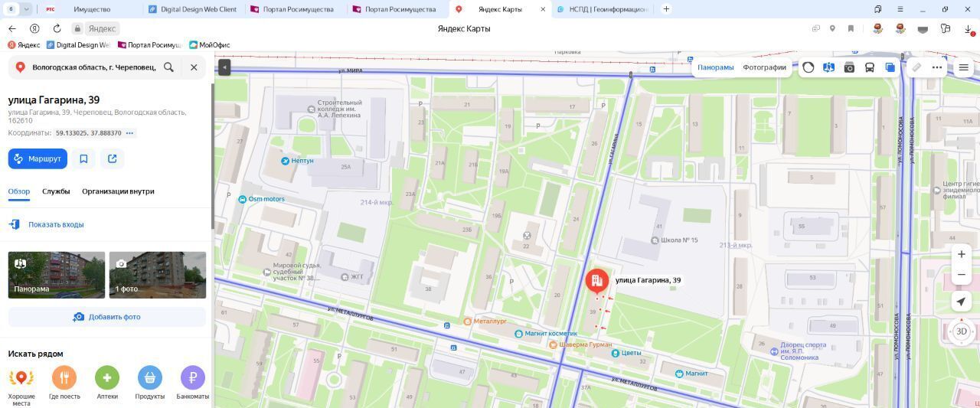Screen dimensions: 980x408
Task: Click Osm motors on the map
Action: tap(261, 199)
